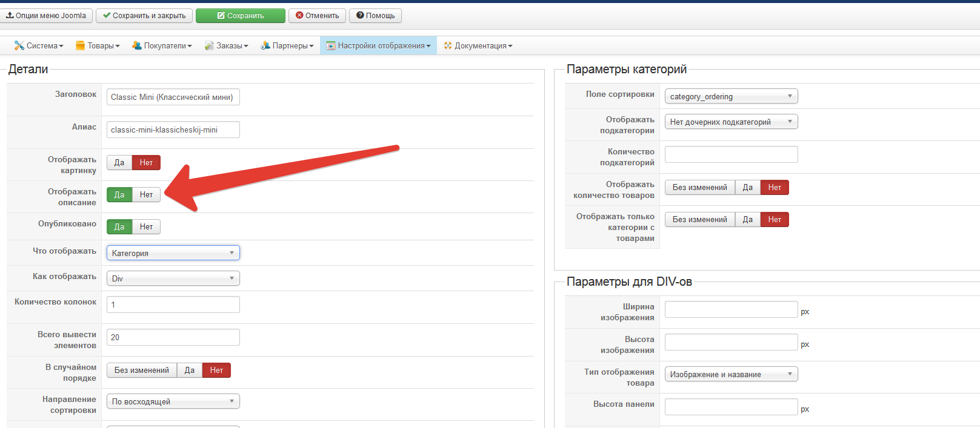Click the green Сохранить button
The image size is (980, 428).
coord(241,16)
